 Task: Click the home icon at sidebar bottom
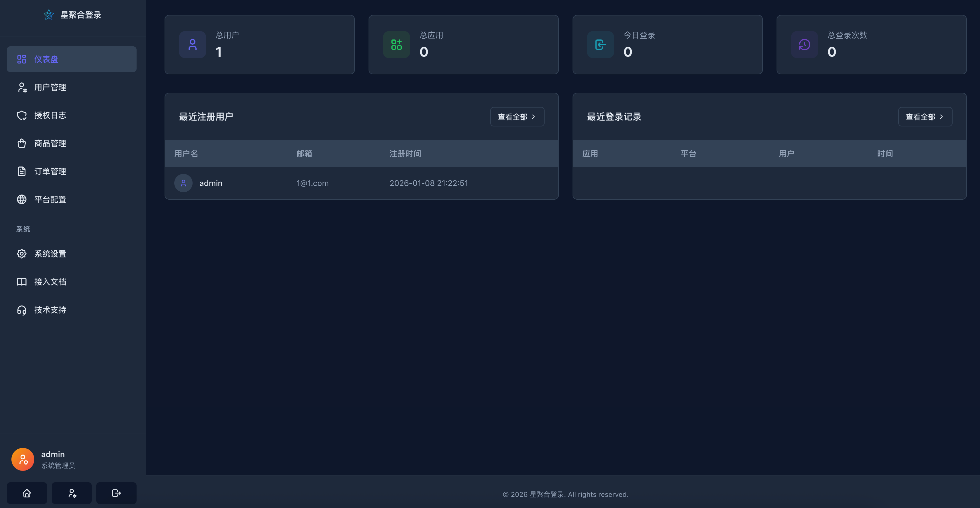coord(27,493)
